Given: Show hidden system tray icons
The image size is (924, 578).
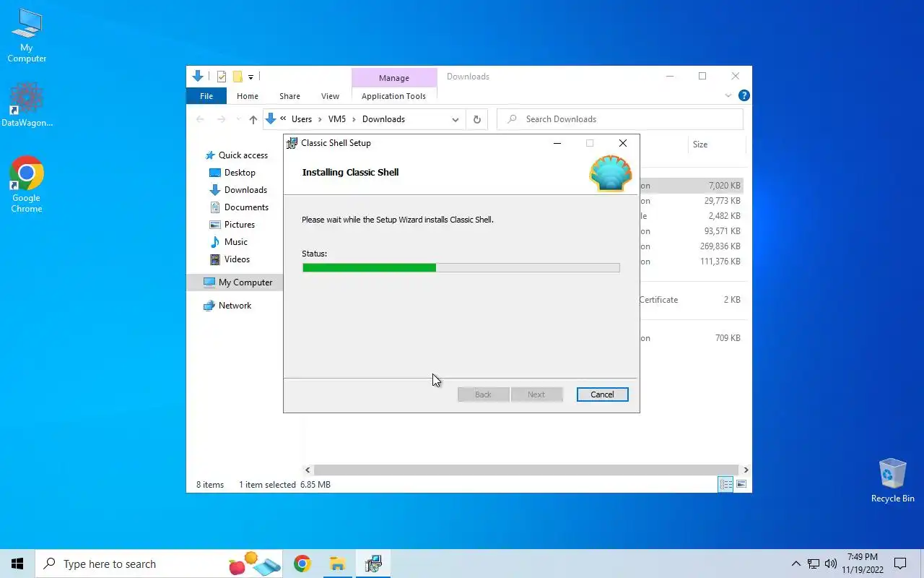Looking at the screenshot, I should pos(796,564).
